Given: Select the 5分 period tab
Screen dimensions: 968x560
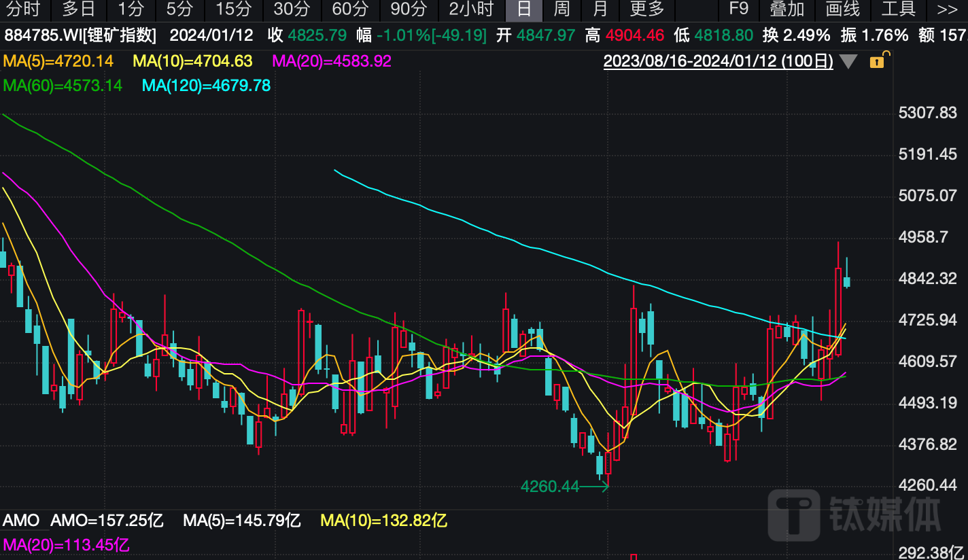Looking at the screenshot, I should tap(180, 10).
